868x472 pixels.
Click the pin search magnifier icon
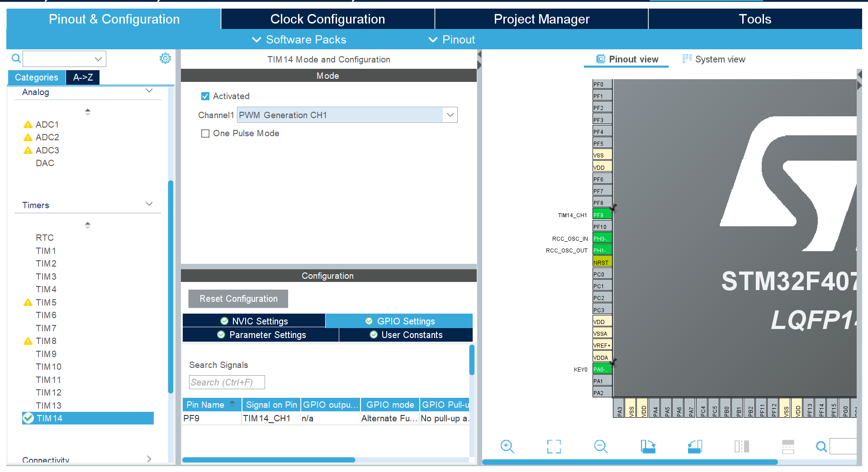pyautogui.click(x=821, y=447)
